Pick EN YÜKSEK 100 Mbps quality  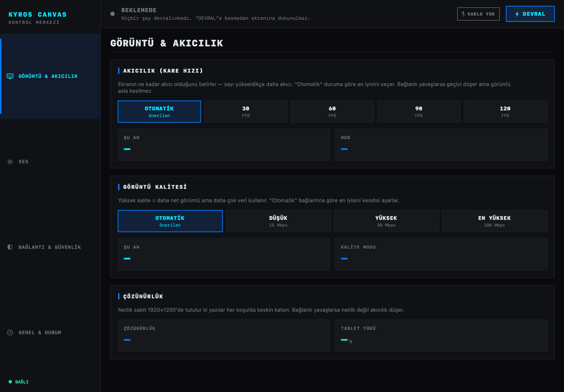pyautogui.click(x=495, y=221)
